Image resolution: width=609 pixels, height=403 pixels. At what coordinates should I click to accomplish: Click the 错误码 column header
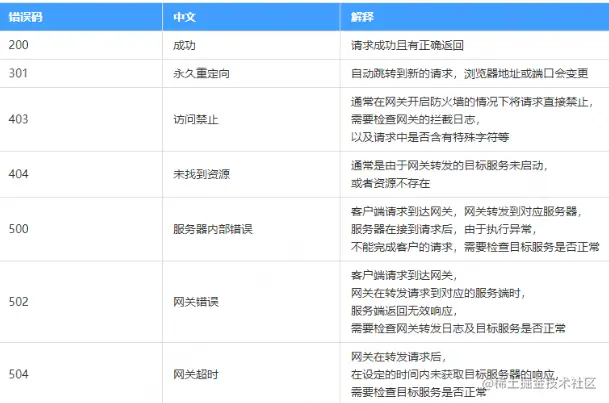pyautogui.click(x=81, y=17)
